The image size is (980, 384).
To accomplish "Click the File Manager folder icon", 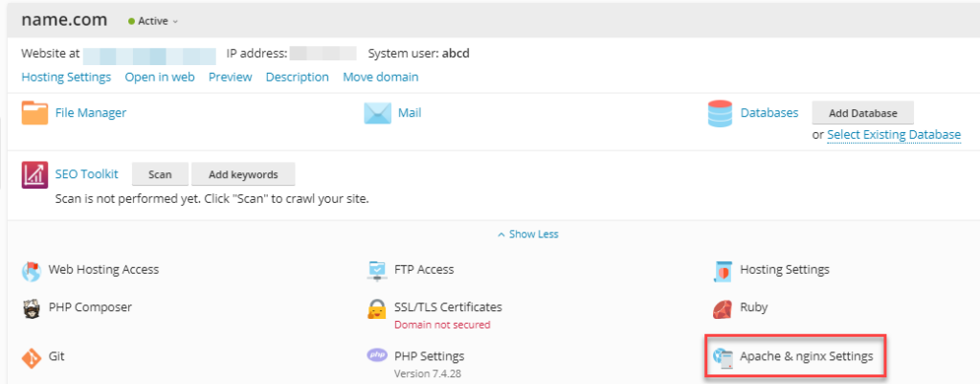I will click(34, 113).
